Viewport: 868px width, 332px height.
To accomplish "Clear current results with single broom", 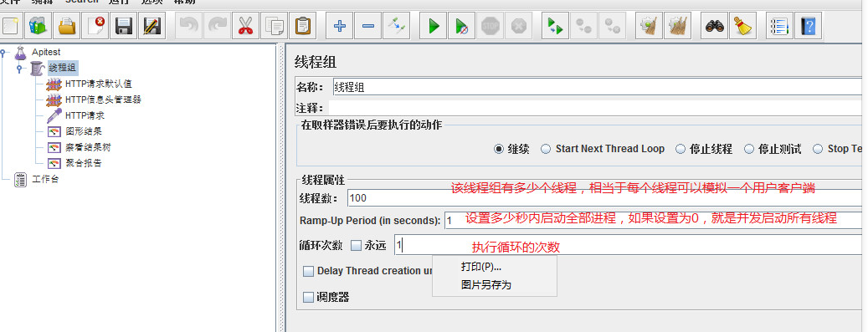I will (649, 26).
